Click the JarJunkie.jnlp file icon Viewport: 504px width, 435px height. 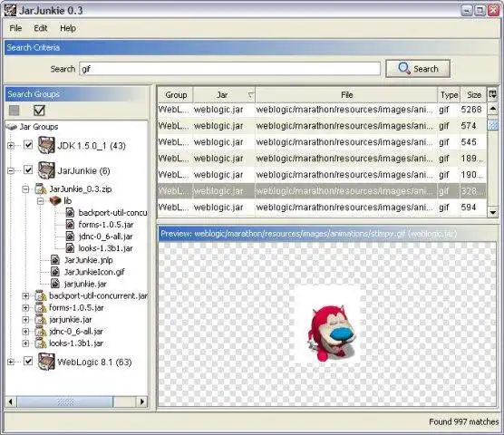pyautogui.click(x=55, y=260)
